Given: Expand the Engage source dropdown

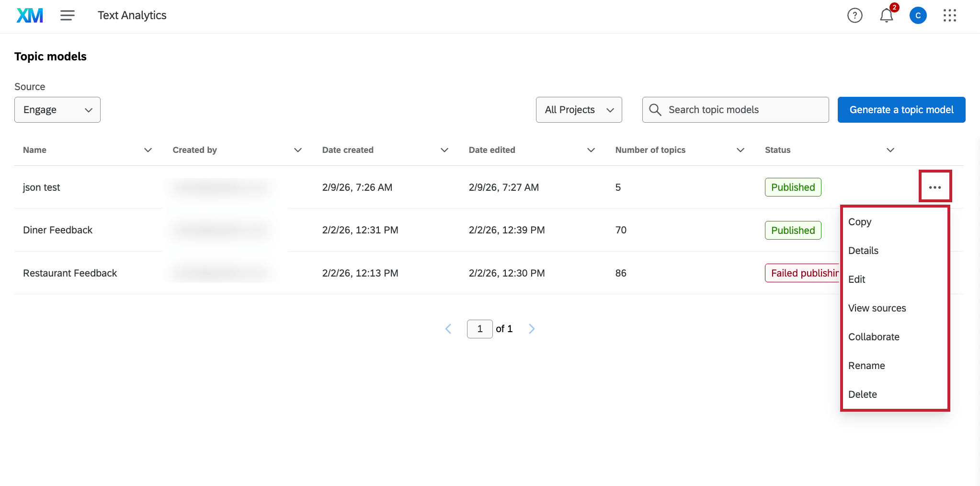Looking at the screenshot, I should coord(57,110).
